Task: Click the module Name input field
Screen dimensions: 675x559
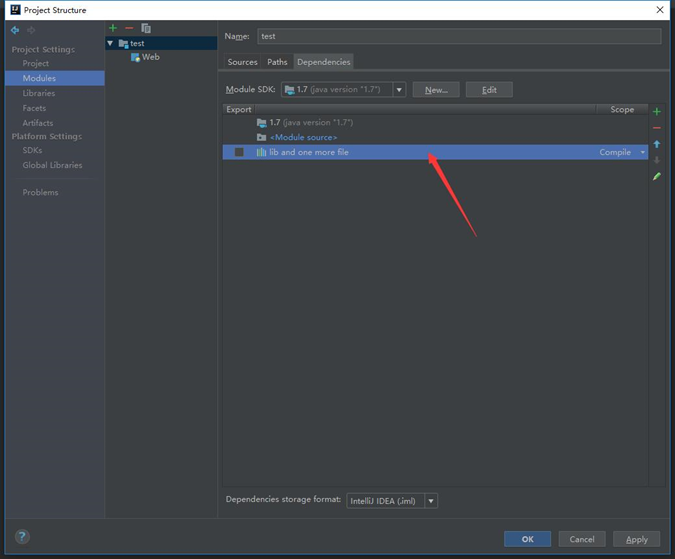Action: (459, 36)
